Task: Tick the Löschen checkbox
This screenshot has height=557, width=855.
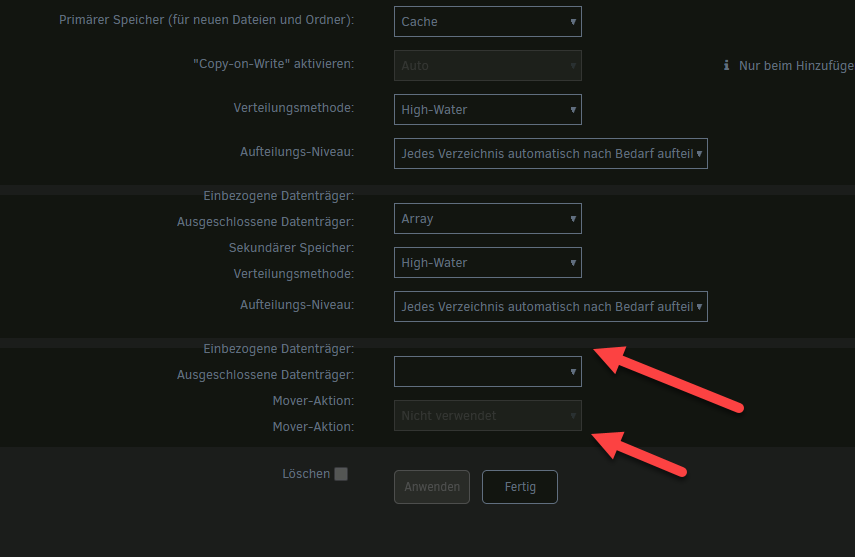Action: click(341, 474)
